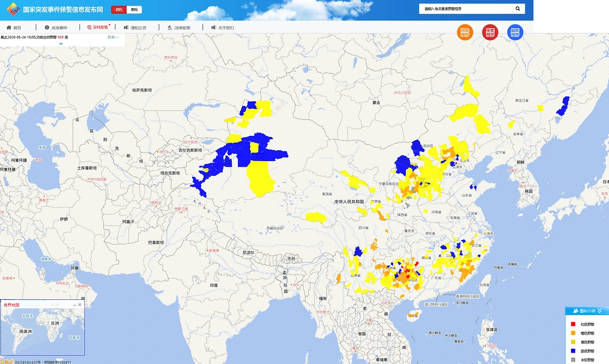Click the 橙色预警 legend label

(588, 333)
